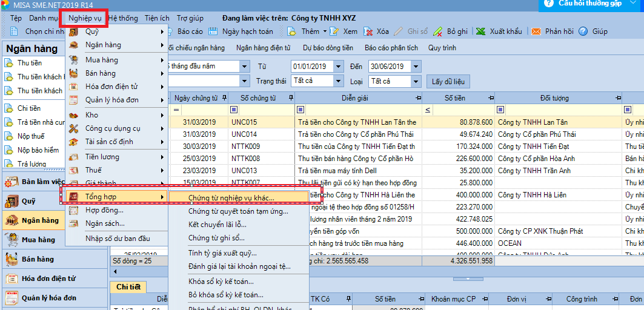This screenshot has width=644, height=310.
Task: Select row UNC015 in the voucher grid
Action: click(406, 122)
